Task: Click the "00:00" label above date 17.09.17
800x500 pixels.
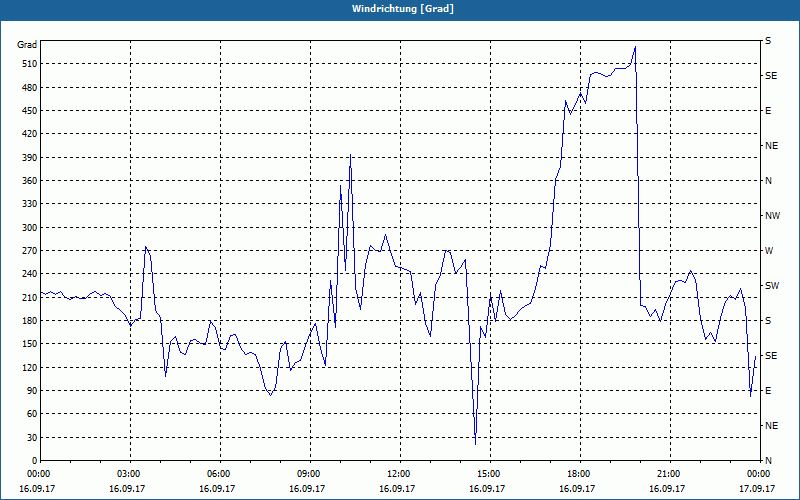Action: click(x=759, y=474)
